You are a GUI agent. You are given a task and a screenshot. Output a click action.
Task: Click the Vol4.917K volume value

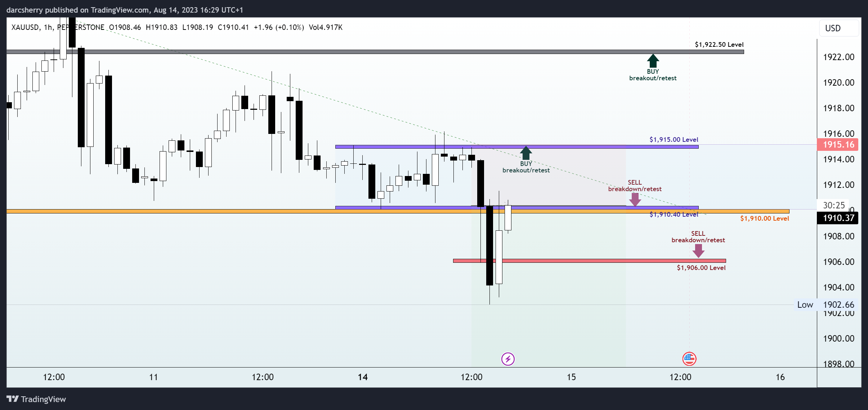click(326, 27)
